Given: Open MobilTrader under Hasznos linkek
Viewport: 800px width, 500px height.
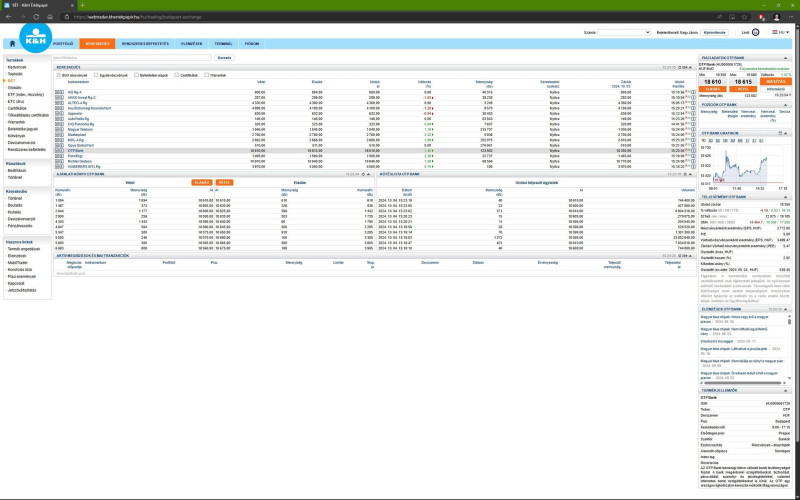Looking at the screenshot, I should pyautogui.click(x=17, y=263).
